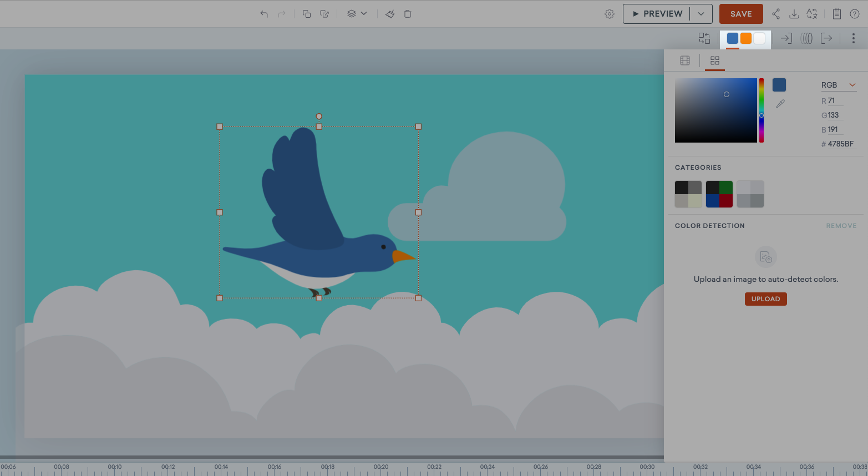
Task: Select the swatches panel tab
Action: (x=714, y=60)
